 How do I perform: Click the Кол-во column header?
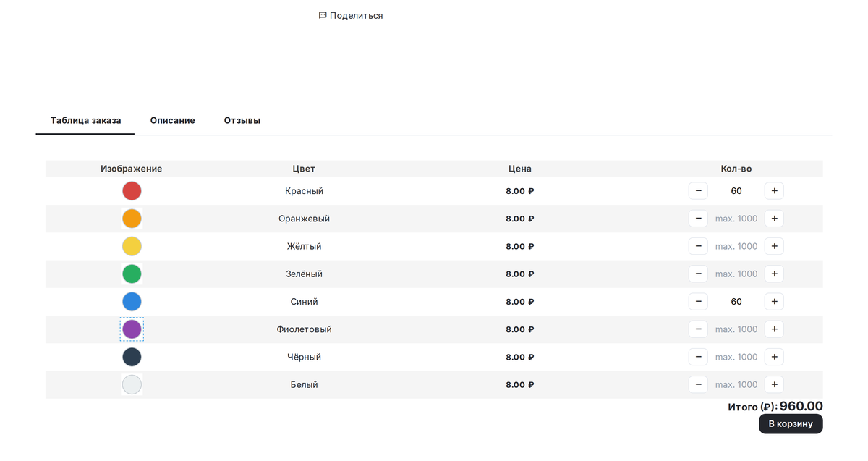coord(736,169)
